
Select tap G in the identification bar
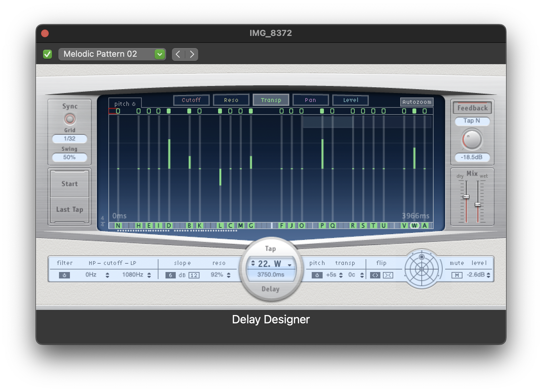point(251,226)
